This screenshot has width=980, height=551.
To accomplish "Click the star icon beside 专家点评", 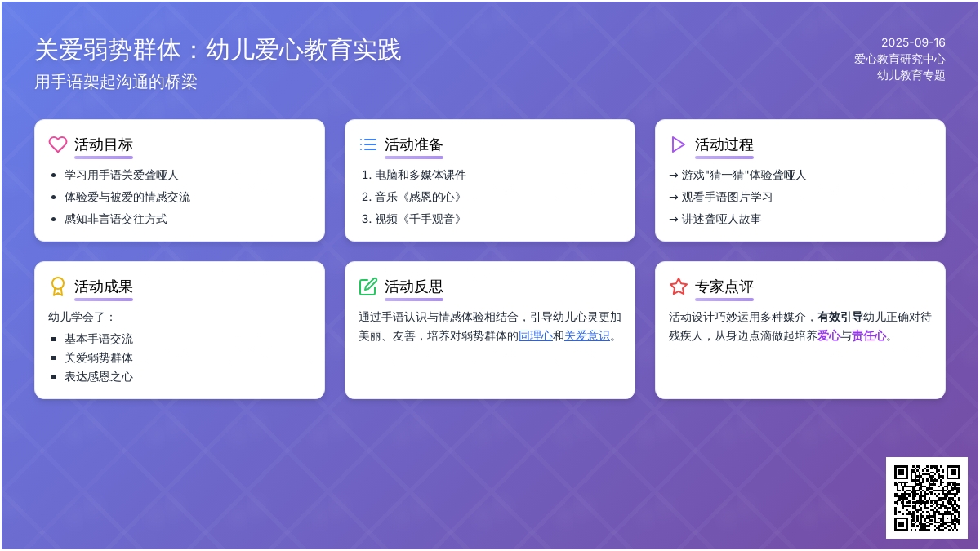I will 678,287.
